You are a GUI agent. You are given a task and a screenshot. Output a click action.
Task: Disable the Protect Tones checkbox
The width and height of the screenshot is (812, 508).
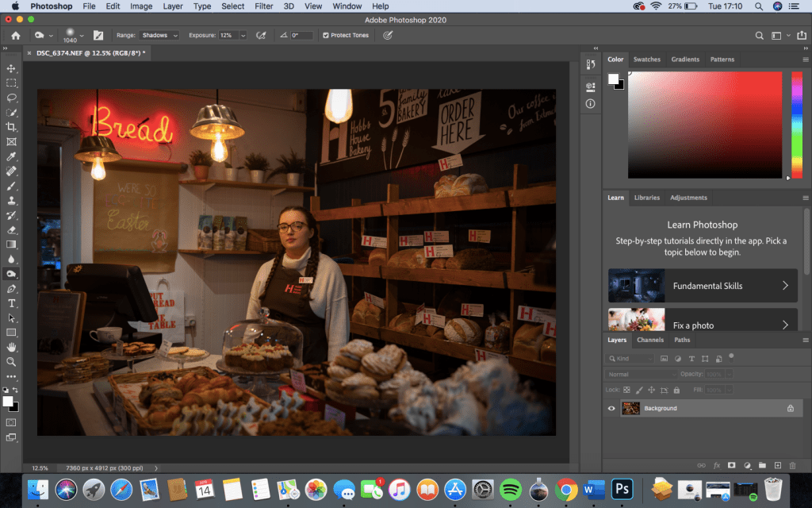(326, 36)
